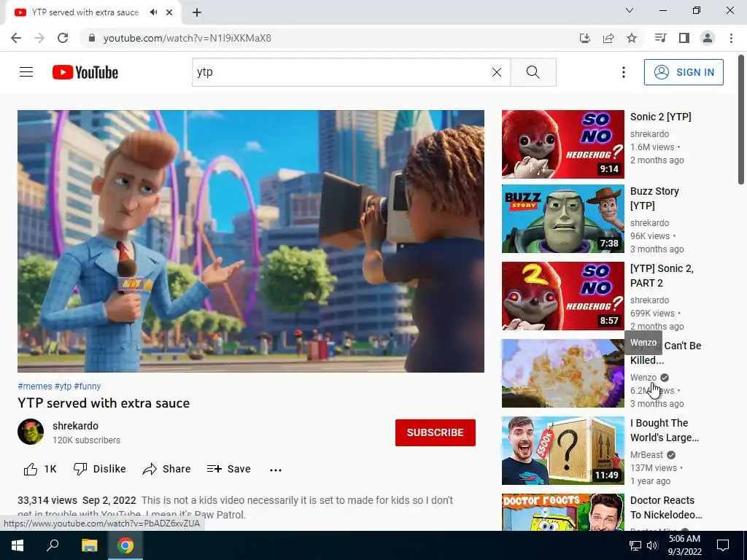Viewport: 747px width, 560px height.
Task: Dislike the video
Action: click(x=99, y=469)
